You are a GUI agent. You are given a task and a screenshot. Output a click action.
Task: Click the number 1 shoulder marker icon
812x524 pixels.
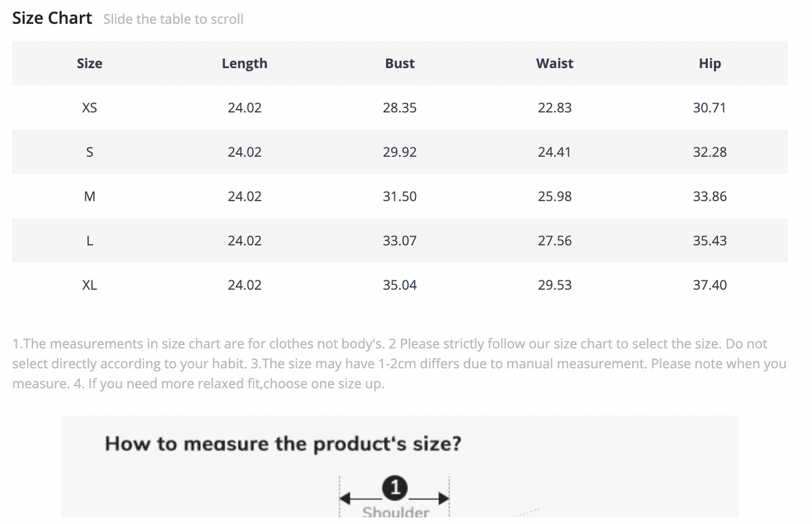(x=395, y=487)
